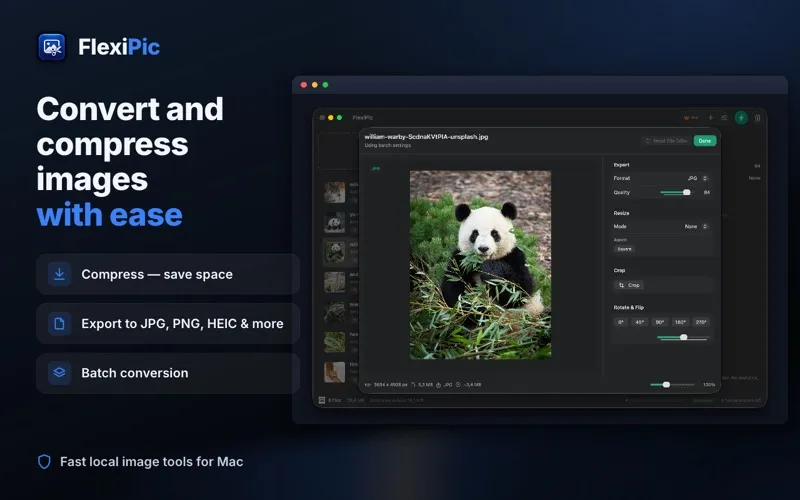This screenshot has width=800, height=500.
Task: Open the Format JPG dropdown
Action: pos(697,178)
